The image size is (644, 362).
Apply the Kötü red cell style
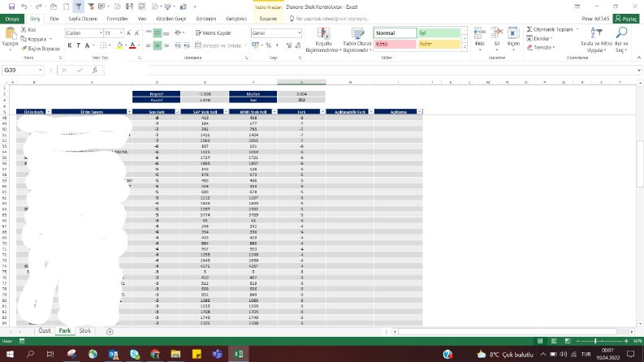[395, 44]
